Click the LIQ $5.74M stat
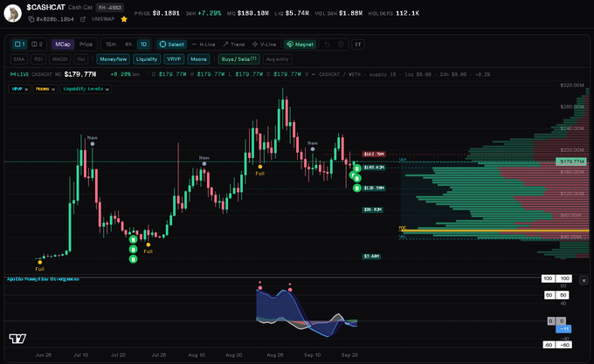Image resolution: width=594 pixels, height=364 pixels. 292,13
